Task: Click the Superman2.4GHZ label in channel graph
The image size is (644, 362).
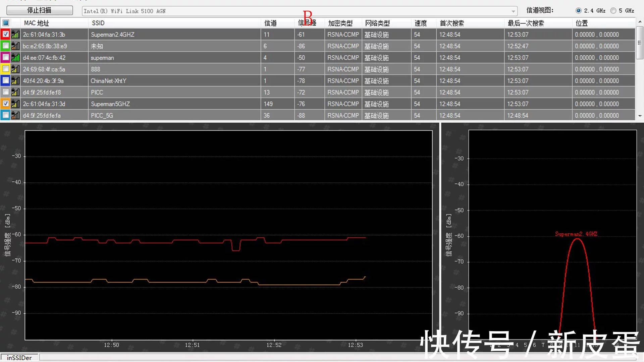Action: pyautogui.click(x=576, y=234)
